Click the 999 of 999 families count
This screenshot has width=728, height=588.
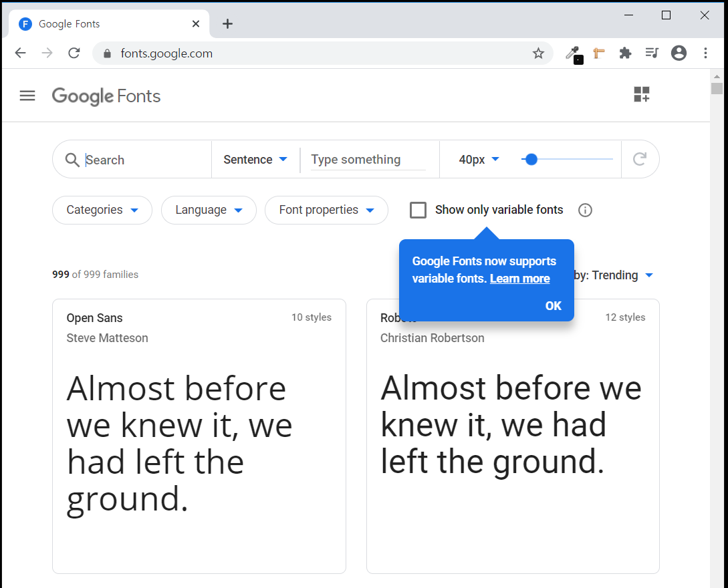coord(95,274)
